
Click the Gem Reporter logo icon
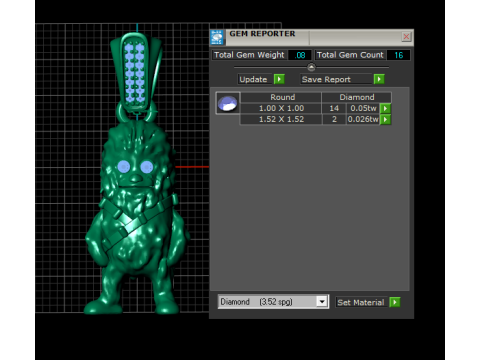point(217,37)
